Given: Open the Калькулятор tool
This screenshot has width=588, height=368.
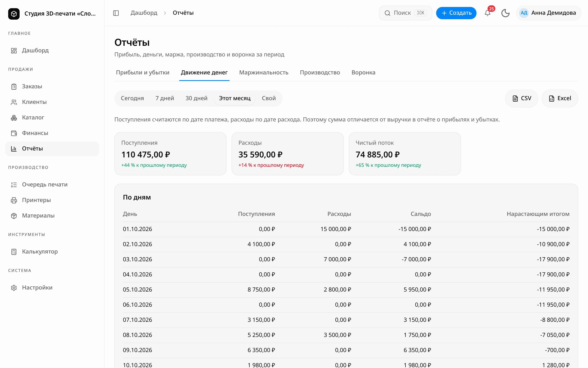Looking at the screenshot, I should click(52, 252).
